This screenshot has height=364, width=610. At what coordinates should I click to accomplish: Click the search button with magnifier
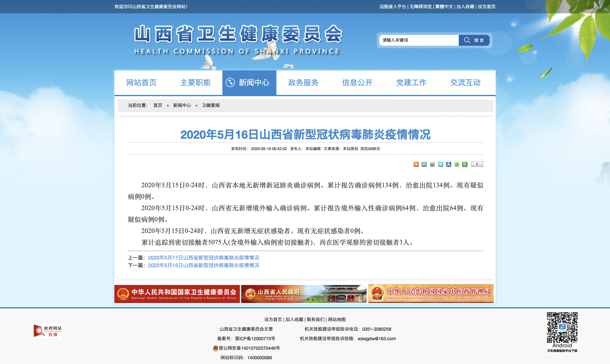tap(474, 40)
